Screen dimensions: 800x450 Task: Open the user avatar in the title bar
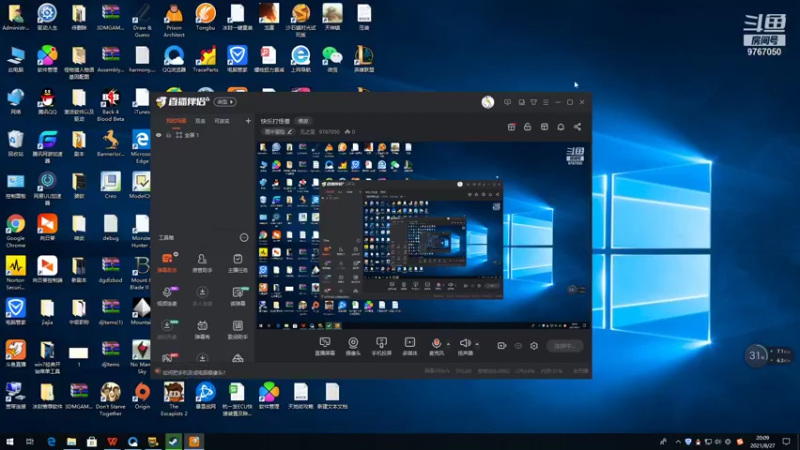pyautogui.click(x=488, y=102)
